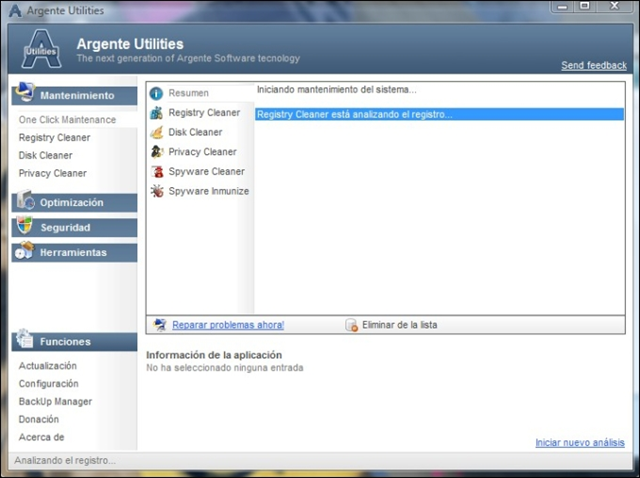Open the Donación entry

pyautogui.click(x=39, y=419)
